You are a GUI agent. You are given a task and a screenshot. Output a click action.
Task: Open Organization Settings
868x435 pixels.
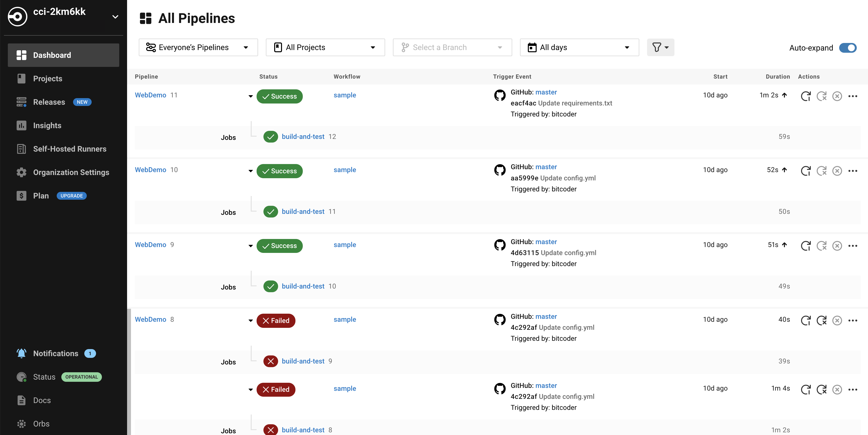(71, 172)
